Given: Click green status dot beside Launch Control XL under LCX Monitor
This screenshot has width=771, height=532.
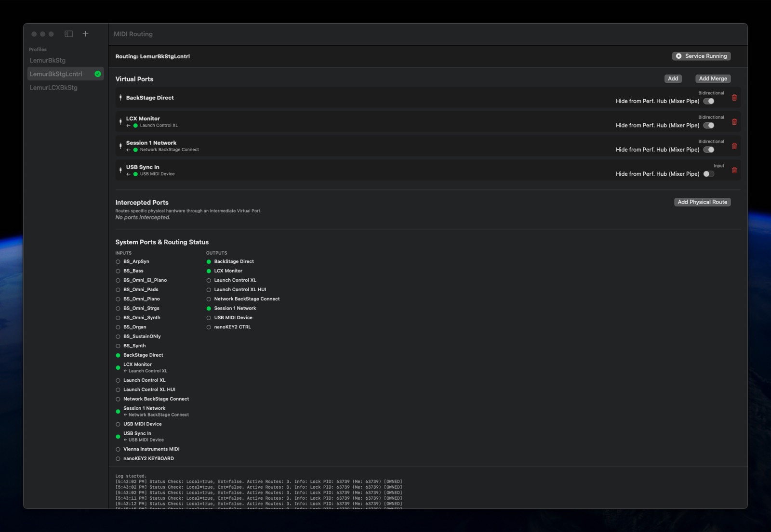Looking at the screenshot, I should (x=135, y=126).
